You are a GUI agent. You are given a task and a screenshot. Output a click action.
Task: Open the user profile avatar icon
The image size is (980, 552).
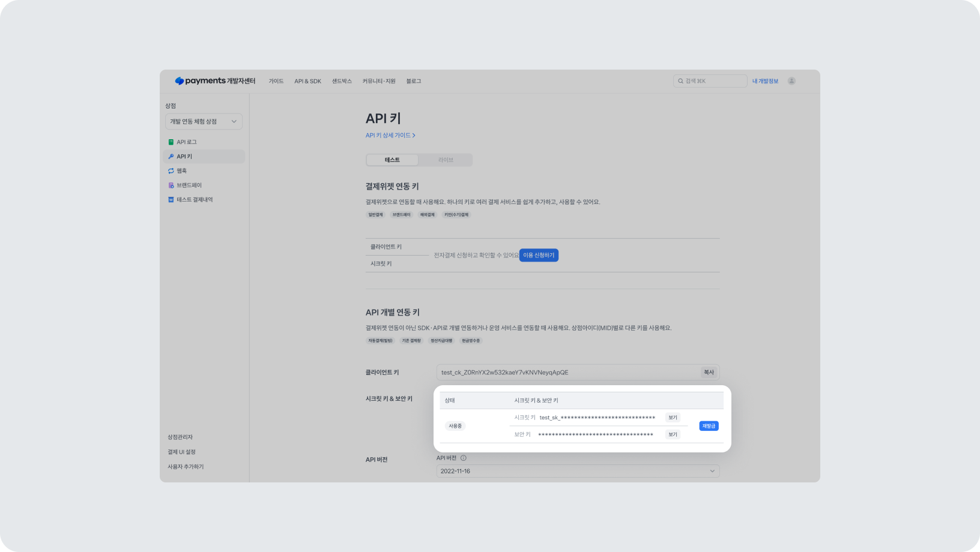pos(791,81)
